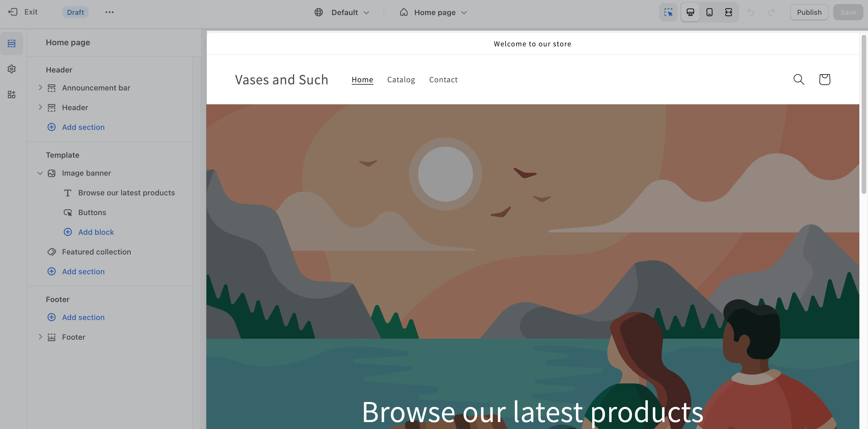Open the Sections panel icon in sidebar
This screenshot has width=868, height=429.
pos(12,43)
